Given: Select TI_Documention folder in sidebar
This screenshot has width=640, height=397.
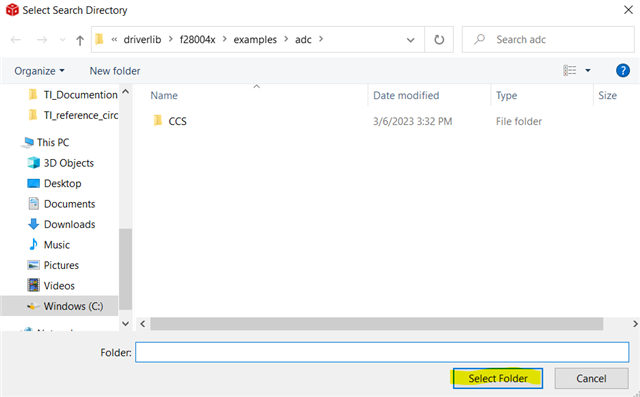Looking at the screenshot, I should (x=81, y=95).
